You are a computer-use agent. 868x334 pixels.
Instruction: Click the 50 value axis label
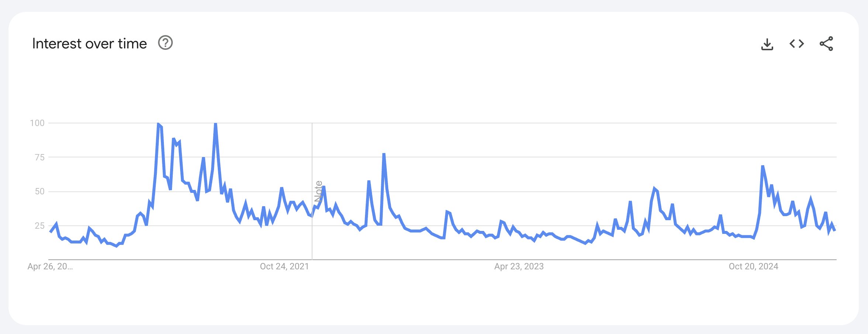pos(39,191)
